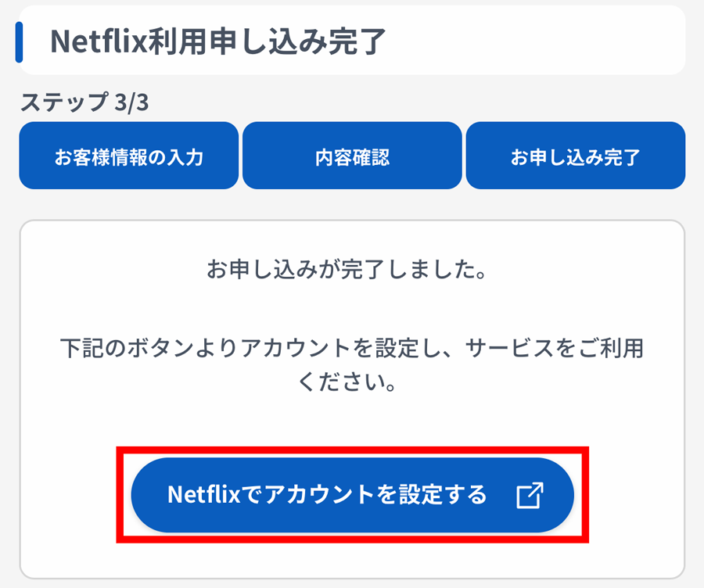This screenshot has height=588, width=704.
Task: Click the ください。 text line
Action: 347,382
